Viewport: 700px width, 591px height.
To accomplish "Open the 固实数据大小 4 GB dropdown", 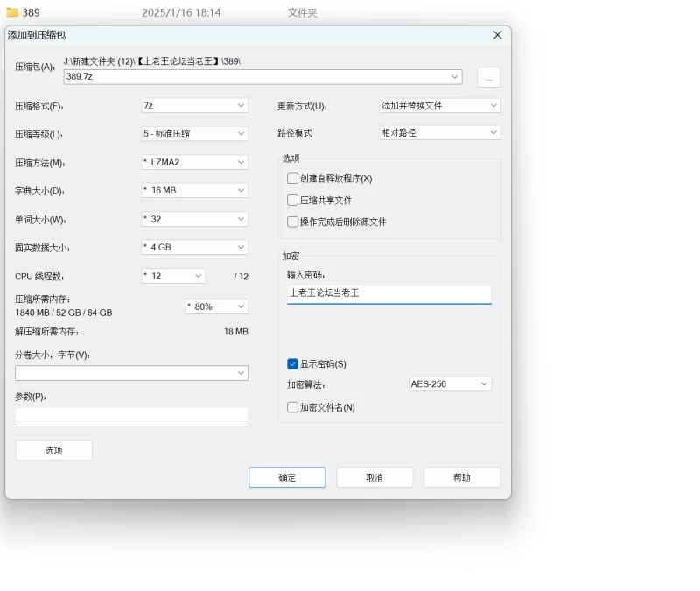I will (194, 247).
